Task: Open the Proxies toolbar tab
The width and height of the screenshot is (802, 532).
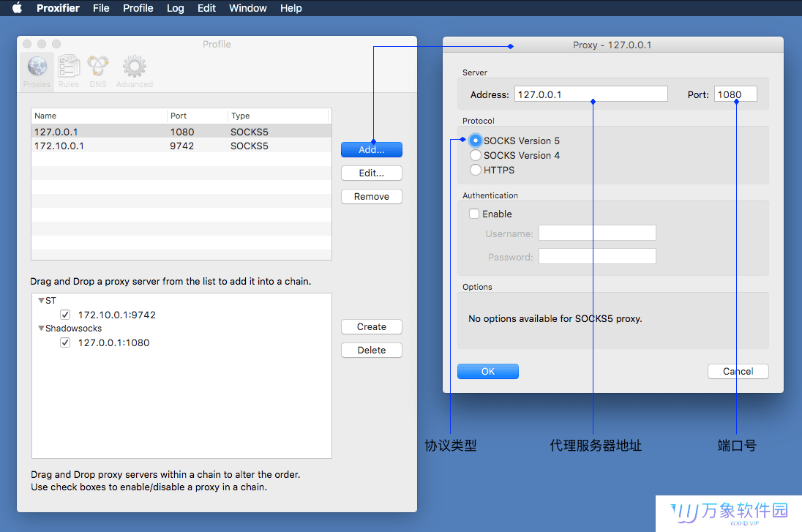Action: 37,72
